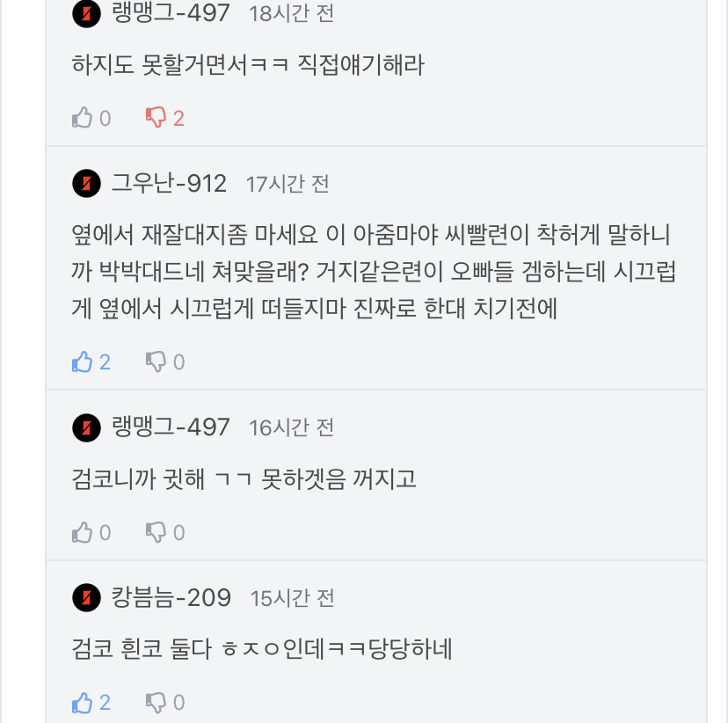Screen dimensions: 728x723
Task: Click the 15시간 전 timestamp
Action: (x=292, y=598)
